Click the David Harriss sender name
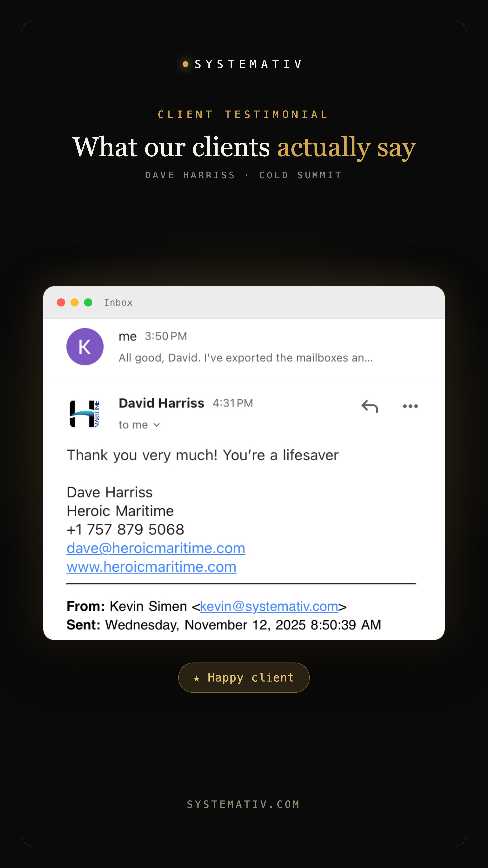 (162, 403)
